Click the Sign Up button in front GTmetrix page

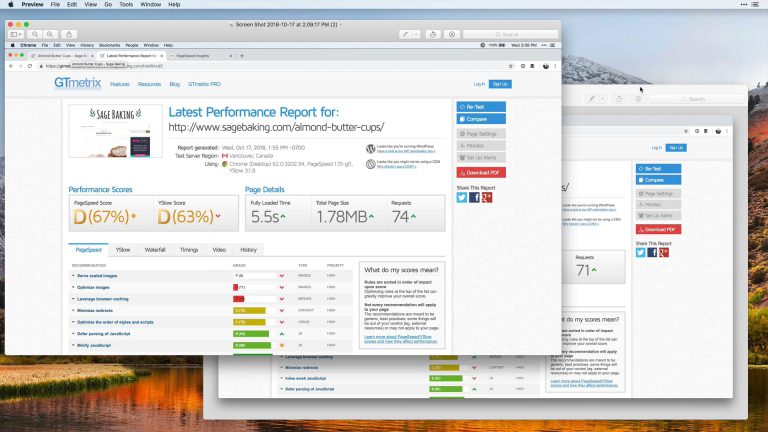(x=500, y=84)
